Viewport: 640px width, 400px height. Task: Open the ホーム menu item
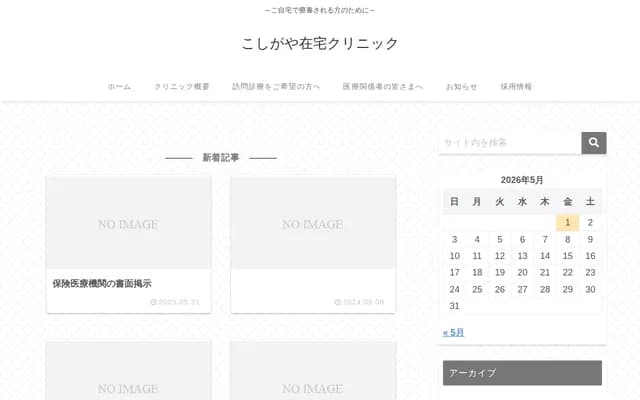pyautogui.click(x=119, y=87)
